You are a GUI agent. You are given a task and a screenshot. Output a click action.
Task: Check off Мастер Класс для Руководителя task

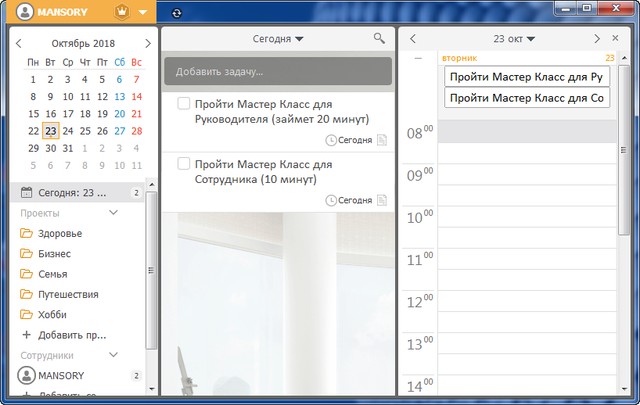[184, 104]
